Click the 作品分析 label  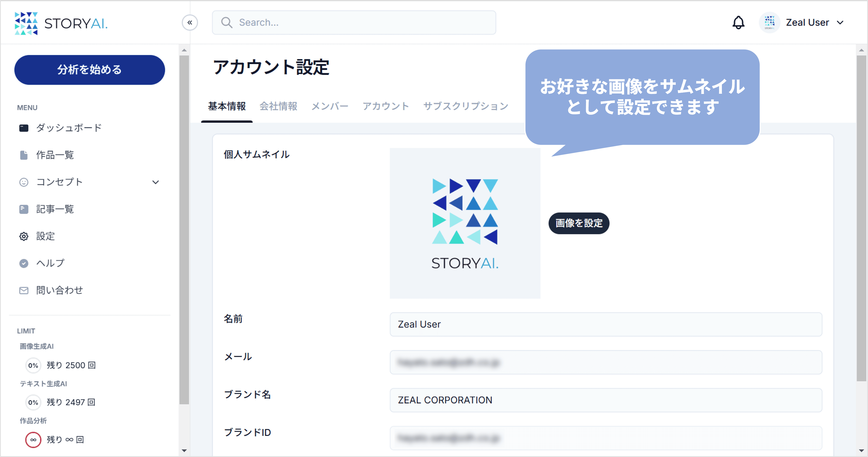33,421
